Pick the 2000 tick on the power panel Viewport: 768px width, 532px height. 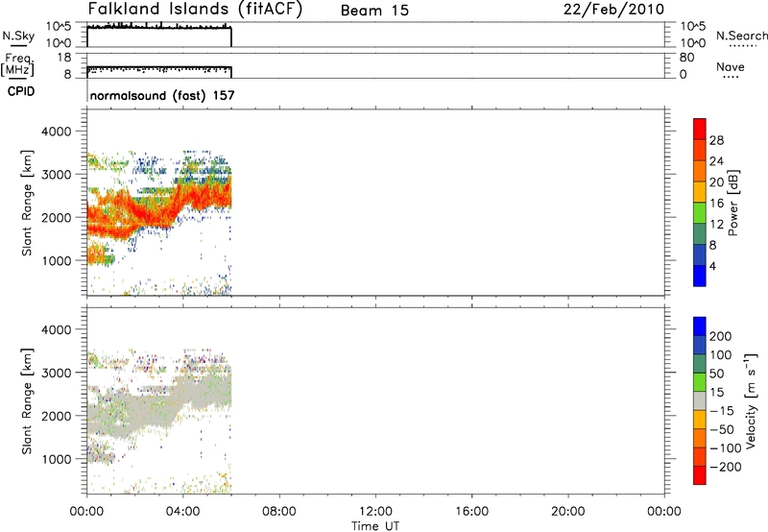56,217
